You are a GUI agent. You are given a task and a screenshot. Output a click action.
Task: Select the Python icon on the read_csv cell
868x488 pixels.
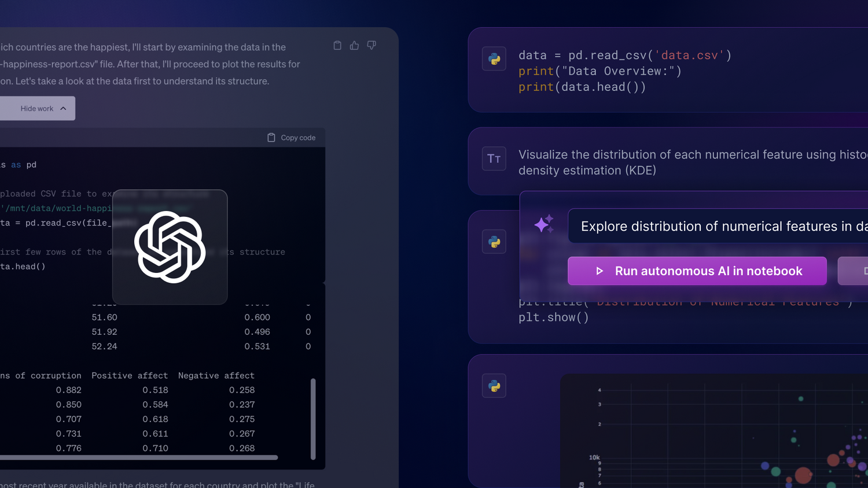(x=494, y=58)
